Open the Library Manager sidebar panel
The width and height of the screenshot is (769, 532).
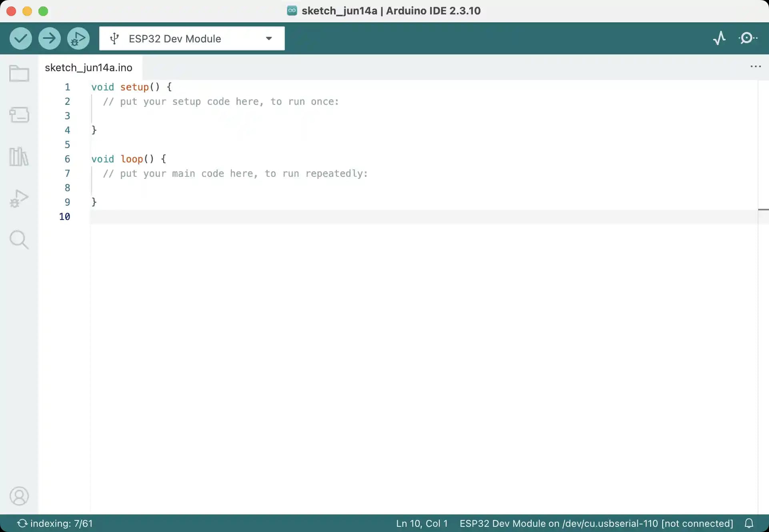point(19,156)
